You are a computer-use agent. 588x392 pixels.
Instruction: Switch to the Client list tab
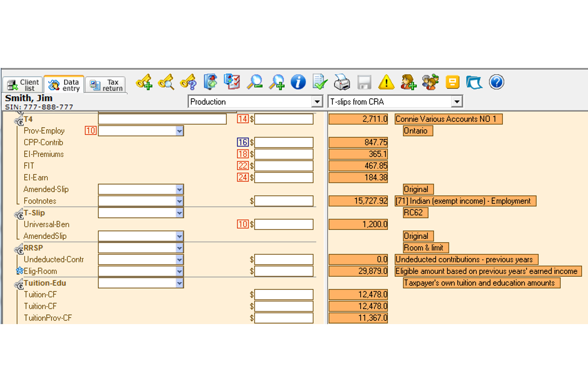click(x=23, y=85)
